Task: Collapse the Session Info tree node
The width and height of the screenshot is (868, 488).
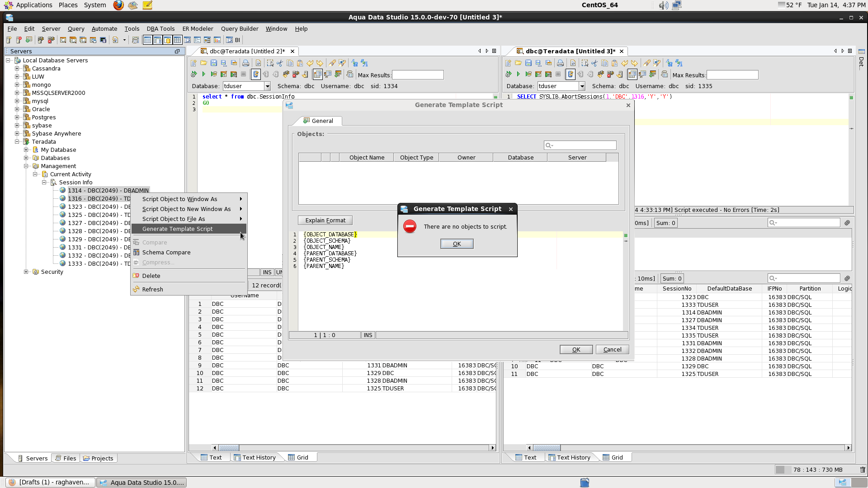Action: click(44, 183)
